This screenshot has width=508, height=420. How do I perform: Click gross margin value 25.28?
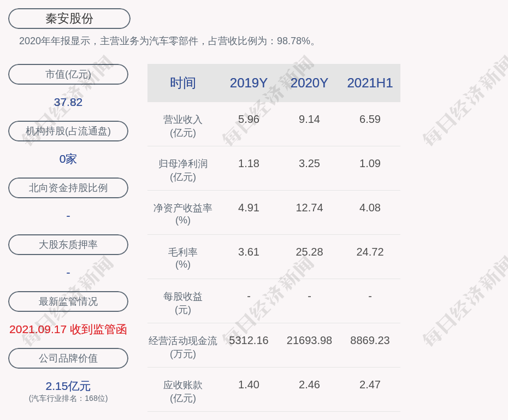point(309,252)
